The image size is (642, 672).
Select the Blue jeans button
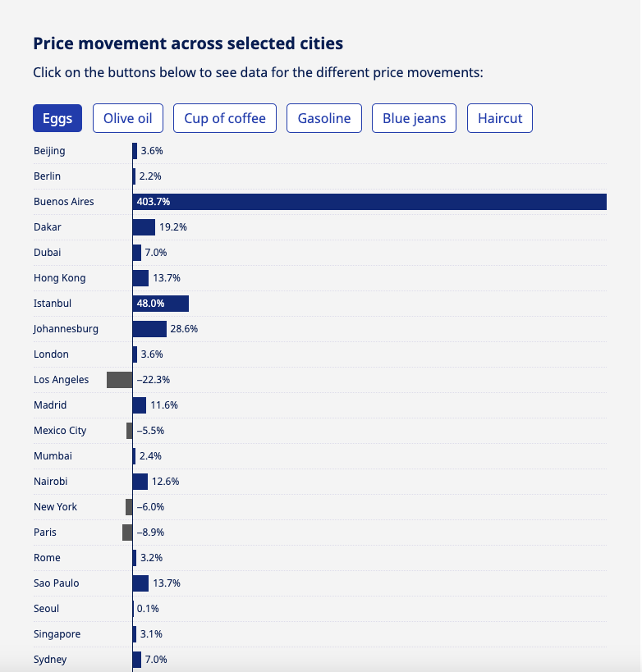tap(415, 118)
